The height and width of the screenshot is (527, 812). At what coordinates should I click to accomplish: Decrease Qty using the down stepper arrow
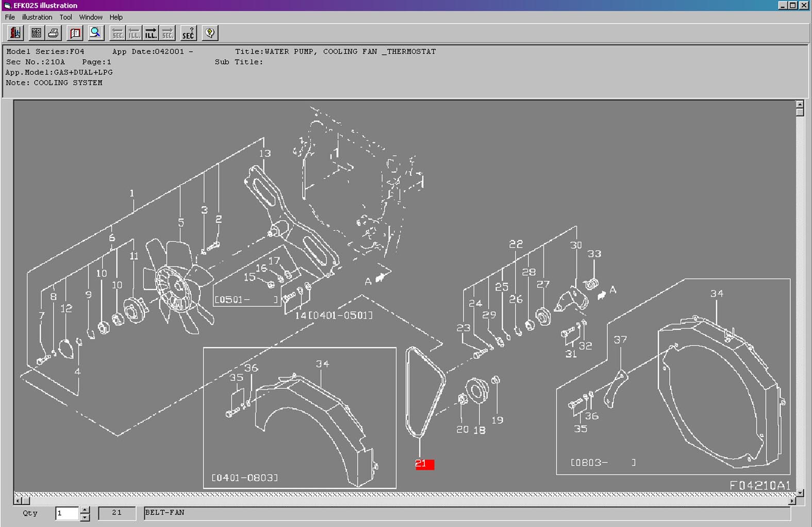[x=85, y=517]
